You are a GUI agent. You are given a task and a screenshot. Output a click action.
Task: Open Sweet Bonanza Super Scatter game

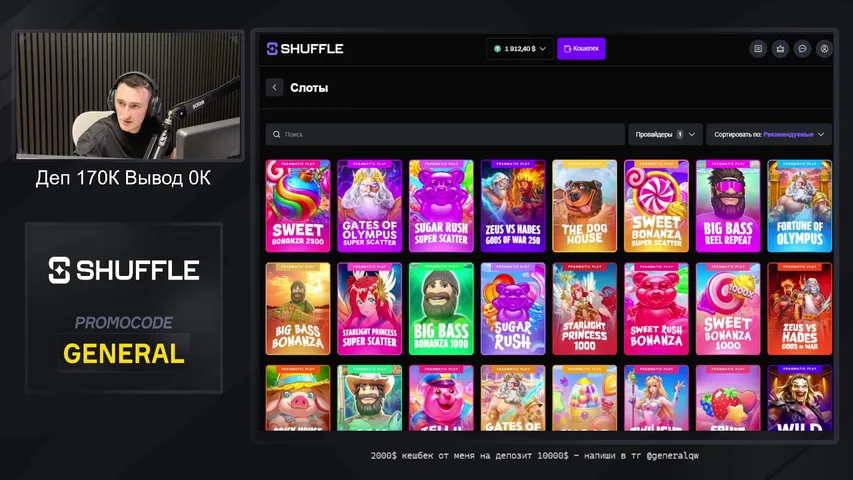[x=656, y=206]
